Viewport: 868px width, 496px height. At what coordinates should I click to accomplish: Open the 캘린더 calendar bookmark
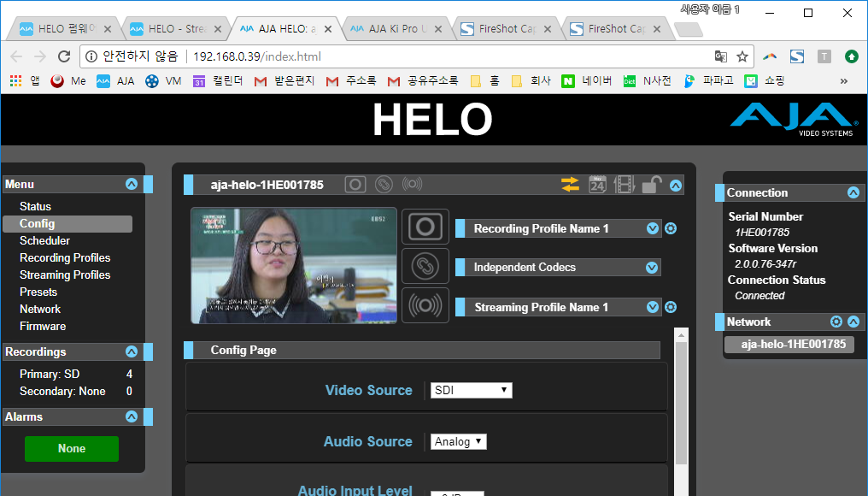(218, 81)
